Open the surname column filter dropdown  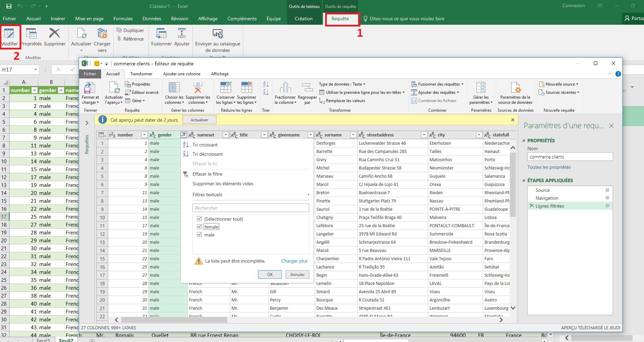click(x=353, y=135)
